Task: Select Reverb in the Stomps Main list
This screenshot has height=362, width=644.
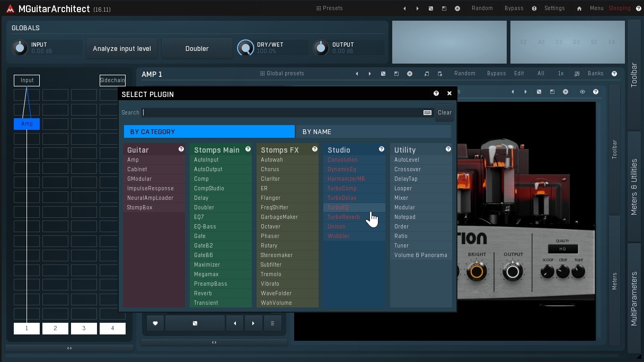Action: coord(220,293)
